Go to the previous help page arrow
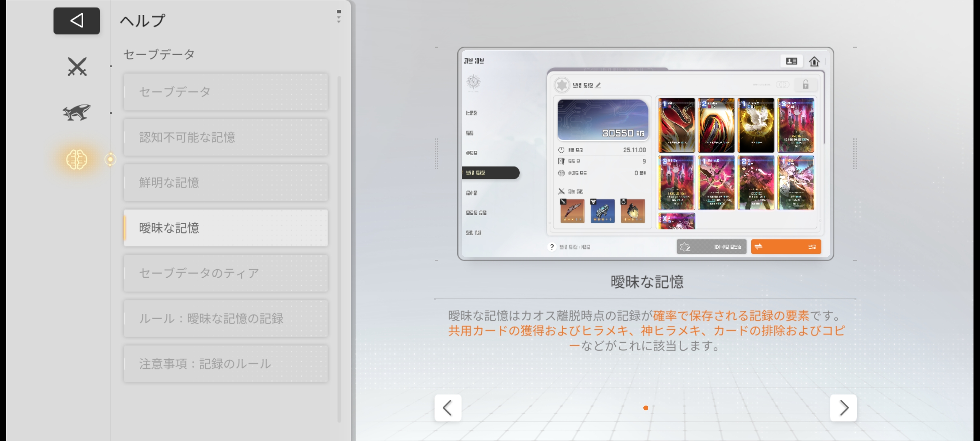The height and width of the screenshot is (441, 980). click(448, 407)
